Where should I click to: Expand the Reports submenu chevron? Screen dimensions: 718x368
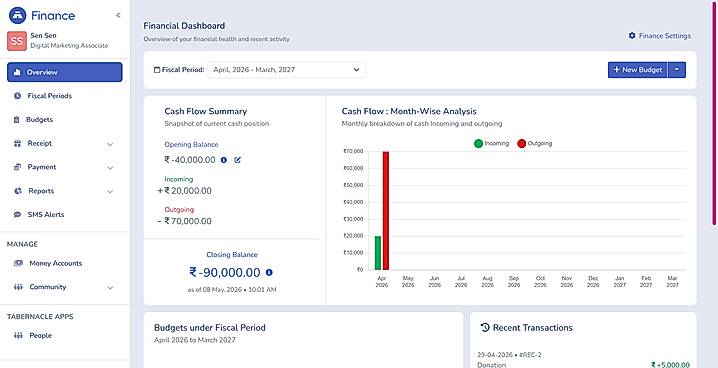[x=110, y=192]
